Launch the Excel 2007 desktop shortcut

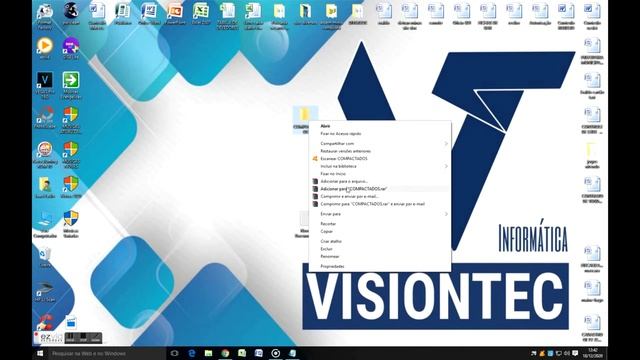201,15
